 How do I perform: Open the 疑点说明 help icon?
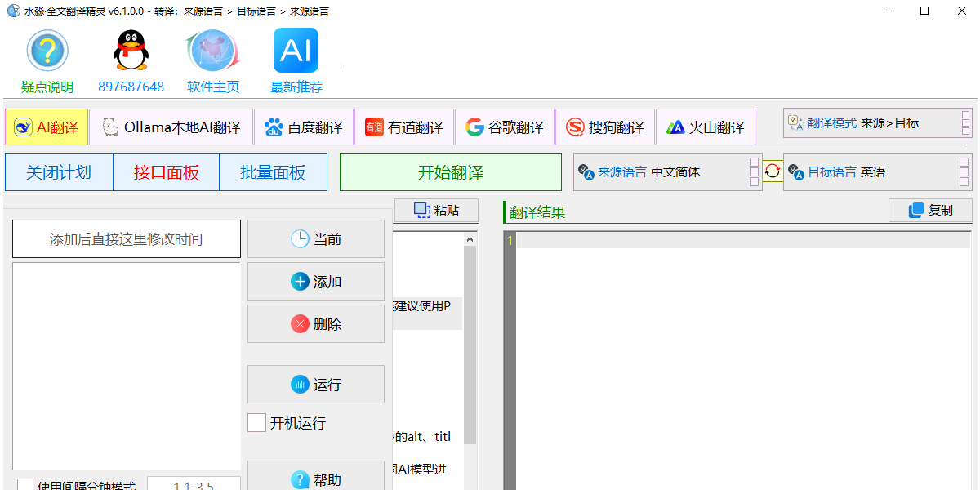[x=47, y=50]
